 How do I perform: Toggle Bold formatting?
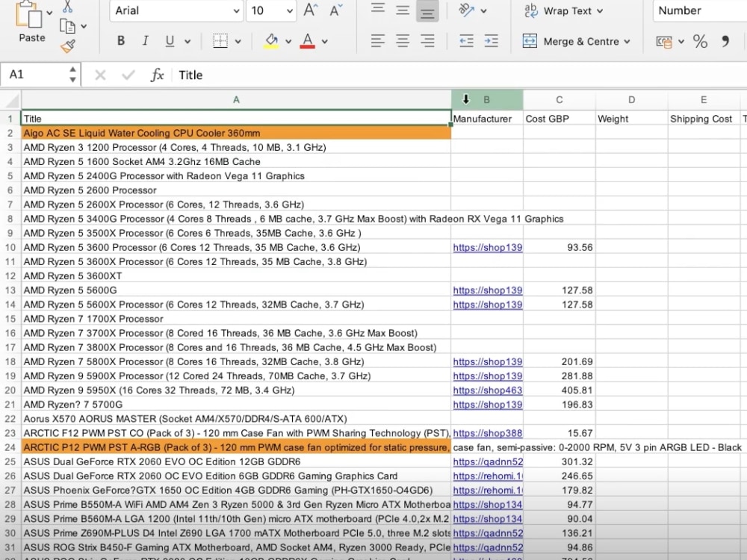pos(121,41)
